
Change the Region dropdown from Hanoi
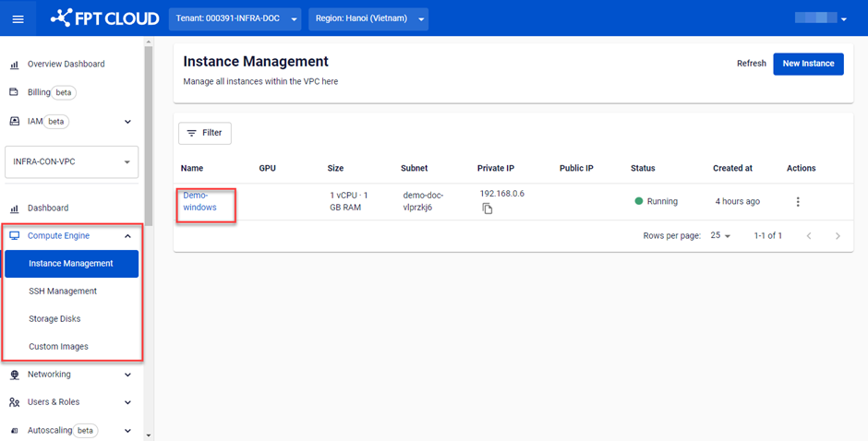[x=368, y=18]
